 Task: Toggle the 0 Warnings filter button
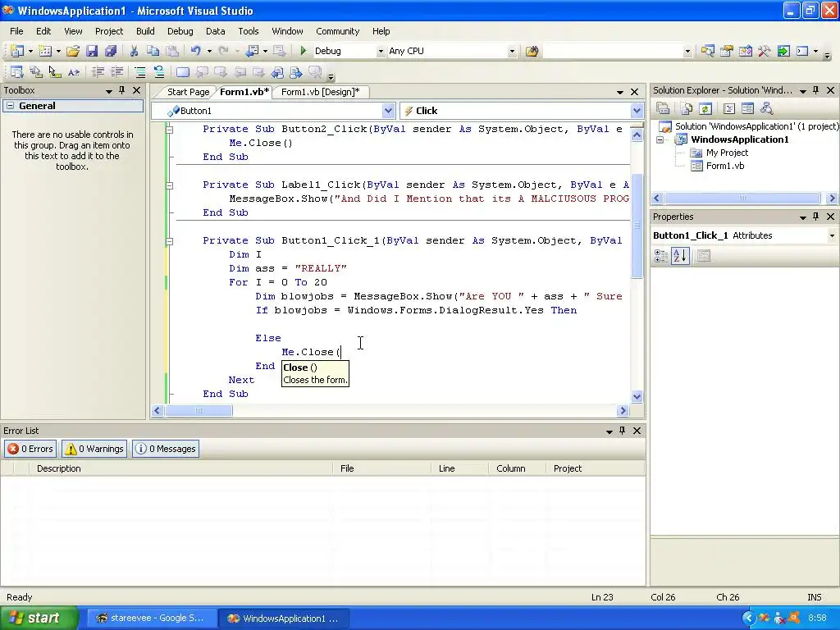coord(94,449)
